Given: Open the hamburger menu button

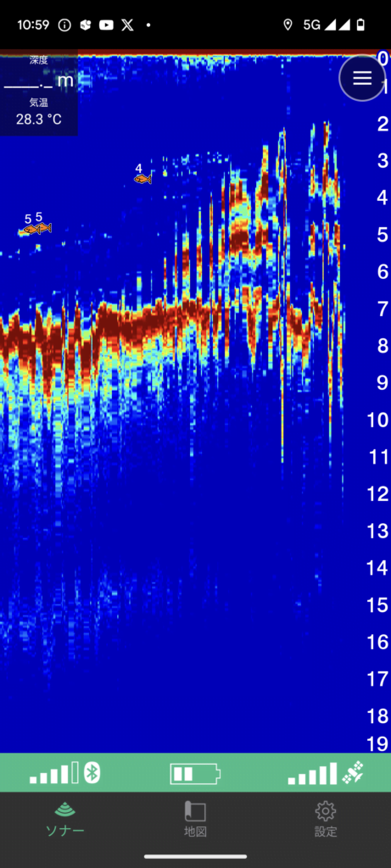Looking at the screenshot, I should [362, 78].
